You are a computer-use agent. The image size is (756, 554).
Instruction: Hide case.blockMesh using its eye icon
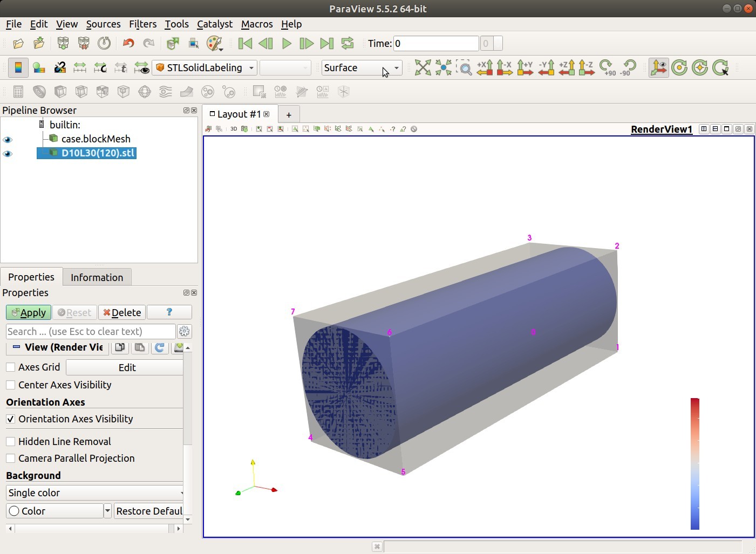(x=8, y=140)
